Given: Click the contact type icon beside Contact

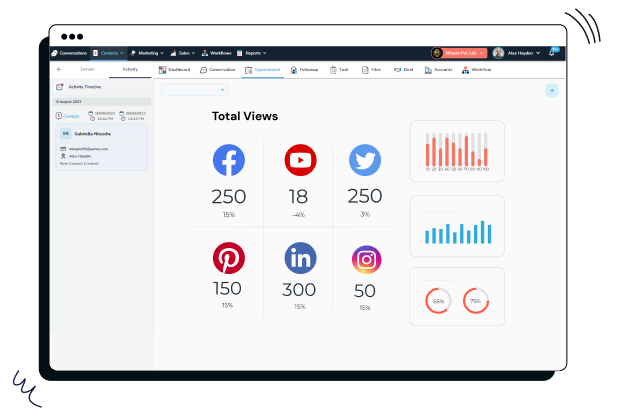Looking at the screenshot, I should pyautogui.click(x=59, y=116).
